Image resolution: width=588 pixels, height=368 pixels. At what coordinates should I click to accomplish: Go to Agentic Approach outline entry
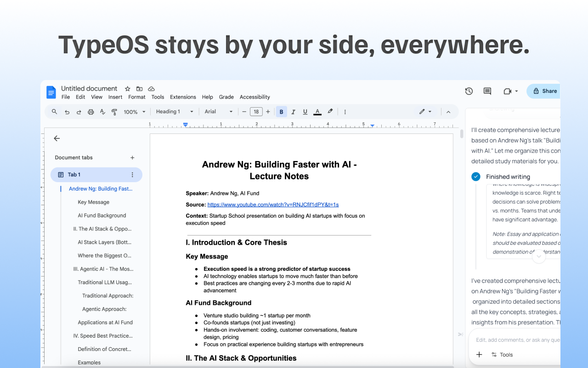point(104,309)
